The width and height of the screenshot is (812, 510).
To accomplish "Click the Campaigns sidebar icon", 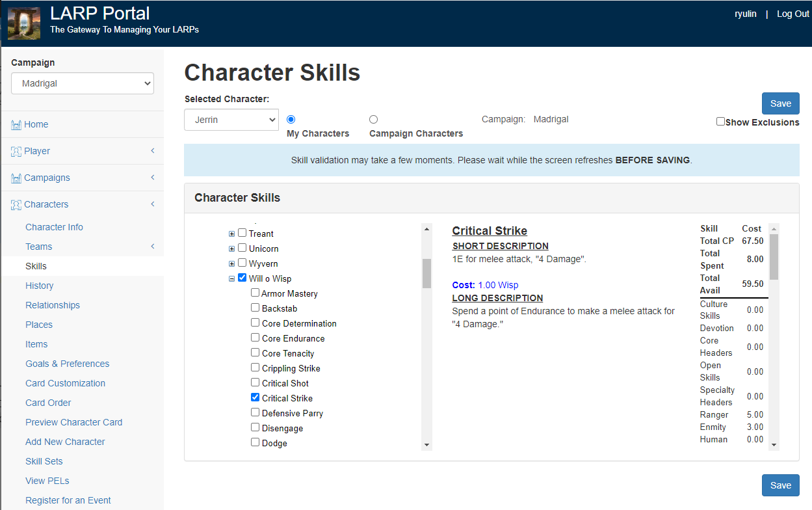I will pos(16,178).
